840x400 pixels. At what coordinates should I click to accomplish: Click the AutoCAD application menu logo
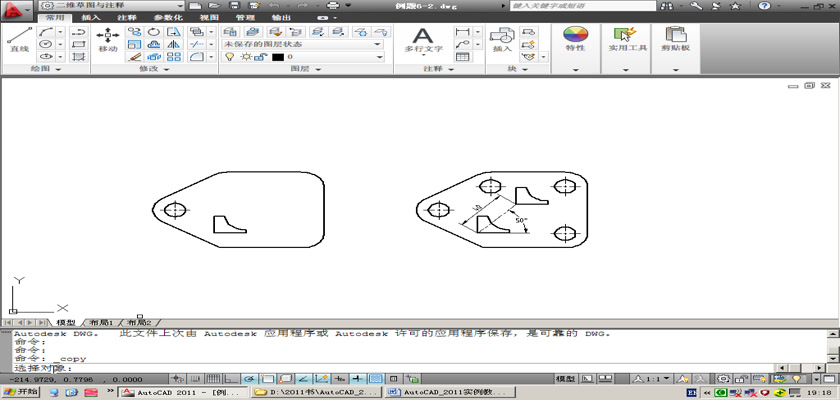16,8
